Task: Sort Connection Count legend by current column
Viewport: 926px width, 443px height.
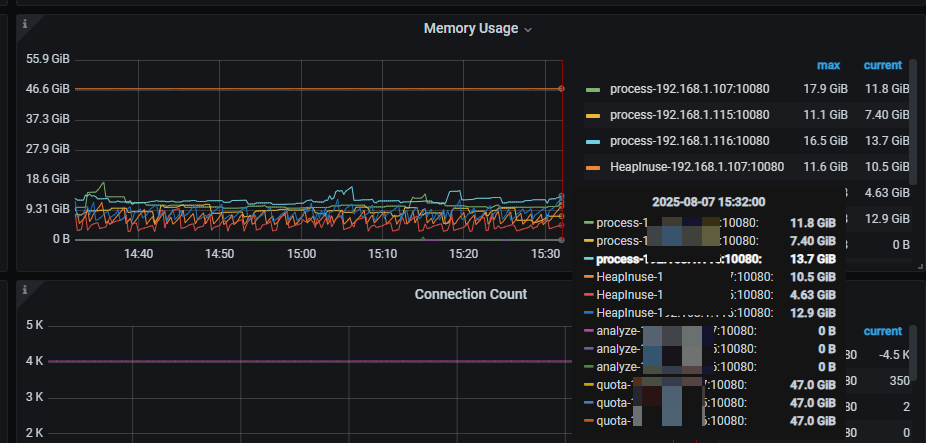Action: click(882, 331)
